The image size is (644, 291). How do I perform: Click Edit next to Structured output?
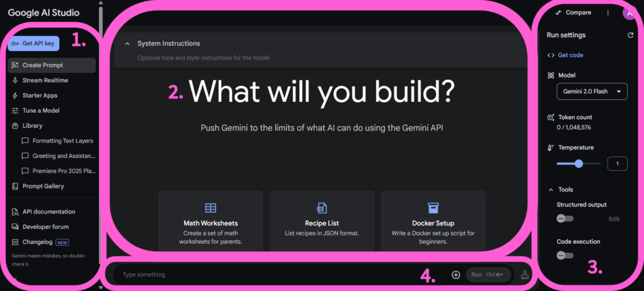coord(614,219)
